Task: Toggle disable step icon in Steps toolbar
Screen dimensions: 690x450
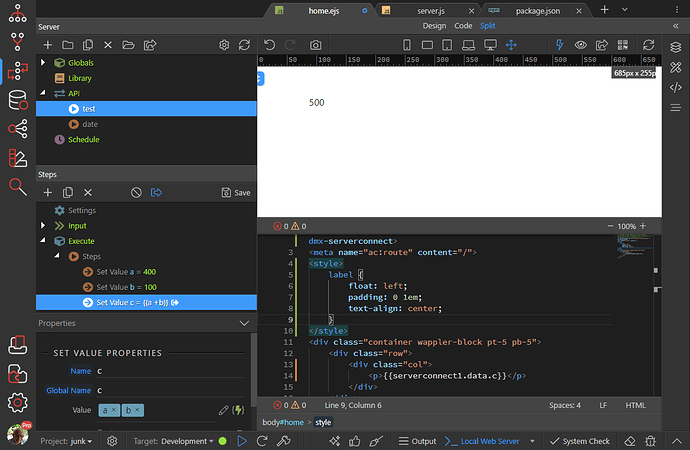Action: pos(136,192)
